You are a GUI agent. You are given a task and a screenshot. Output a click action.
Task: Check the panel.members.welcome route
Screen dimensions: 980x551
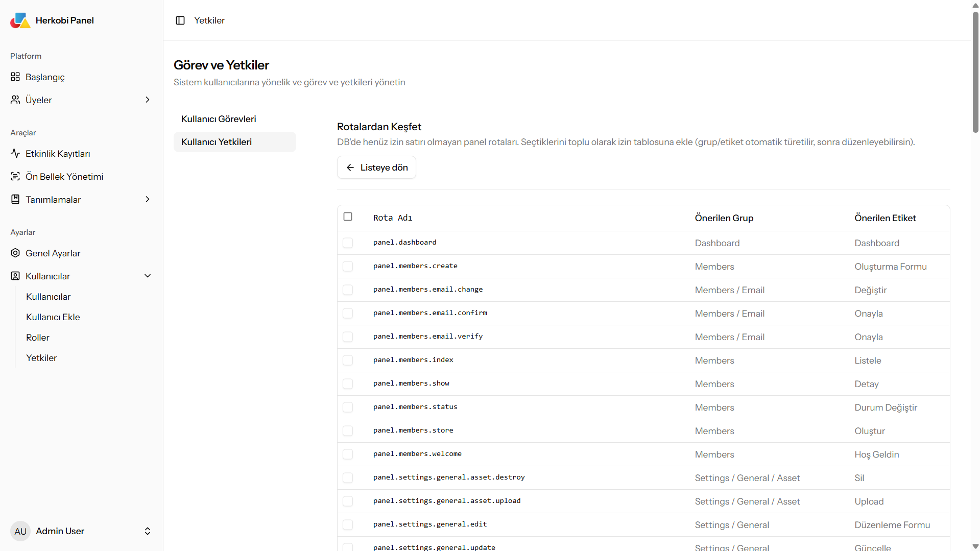pos(348,454)
